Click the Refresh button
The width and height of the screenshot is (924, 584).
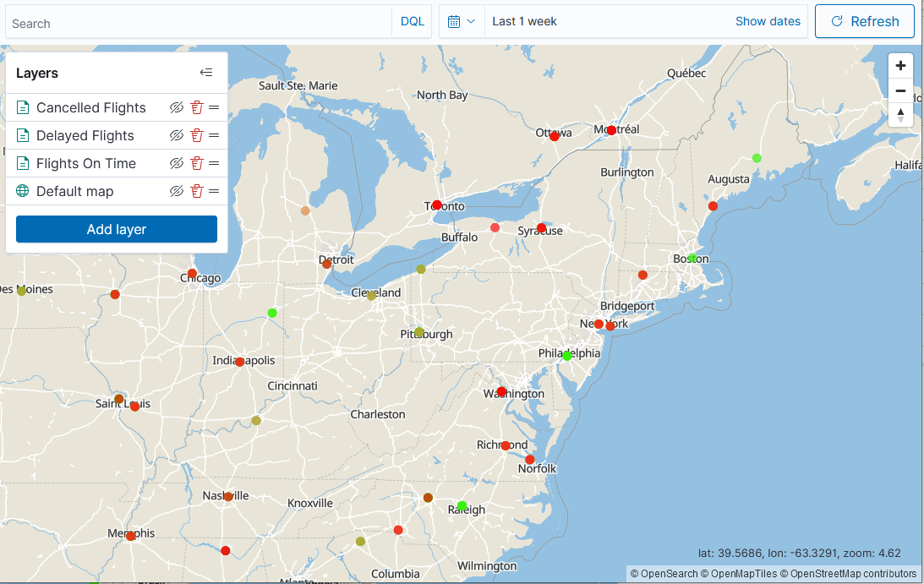point(865,21)
